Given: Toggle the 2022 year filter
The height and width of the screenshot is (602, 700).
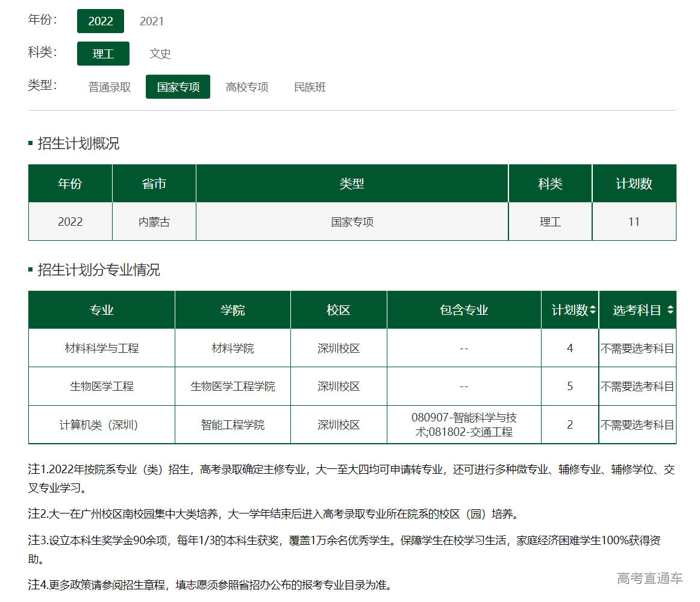Looking at the screenshot, I should click(100, 21).
